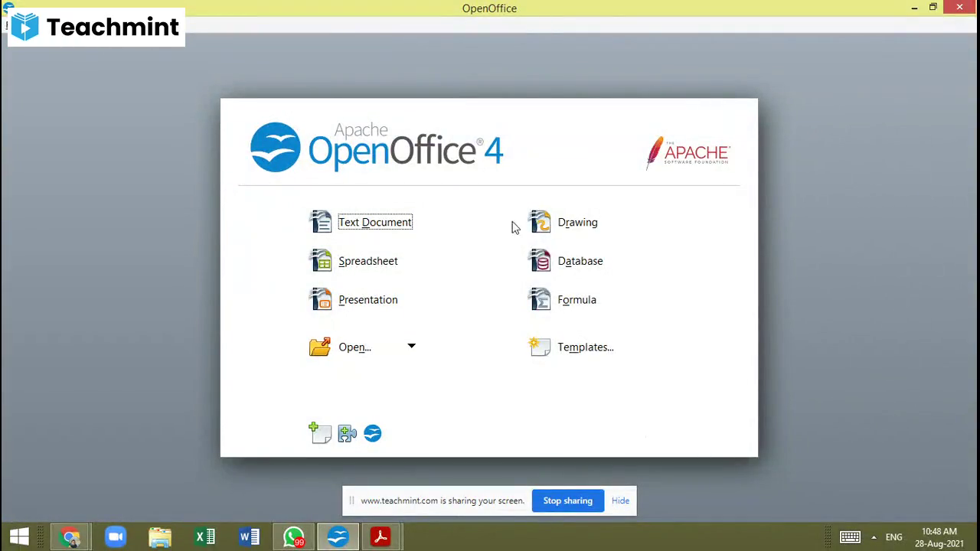Click the touch keyboard tray icon

(850, 537)
